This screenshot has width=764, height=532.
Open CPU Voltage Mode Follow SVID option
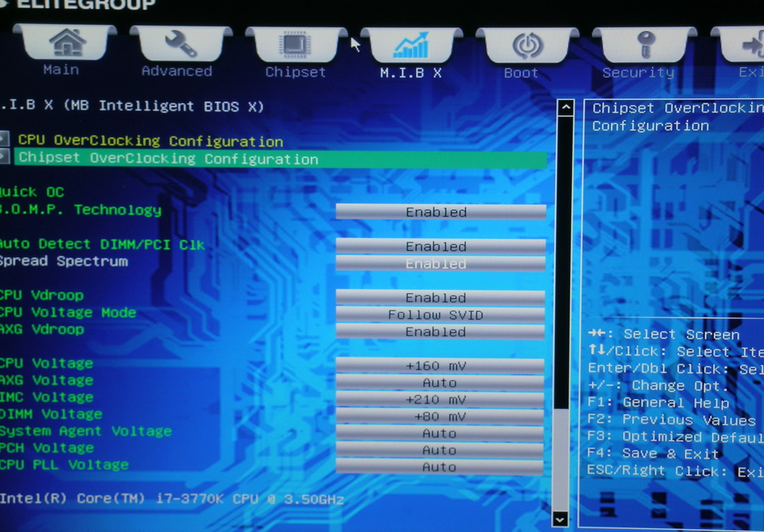point(440,314)
